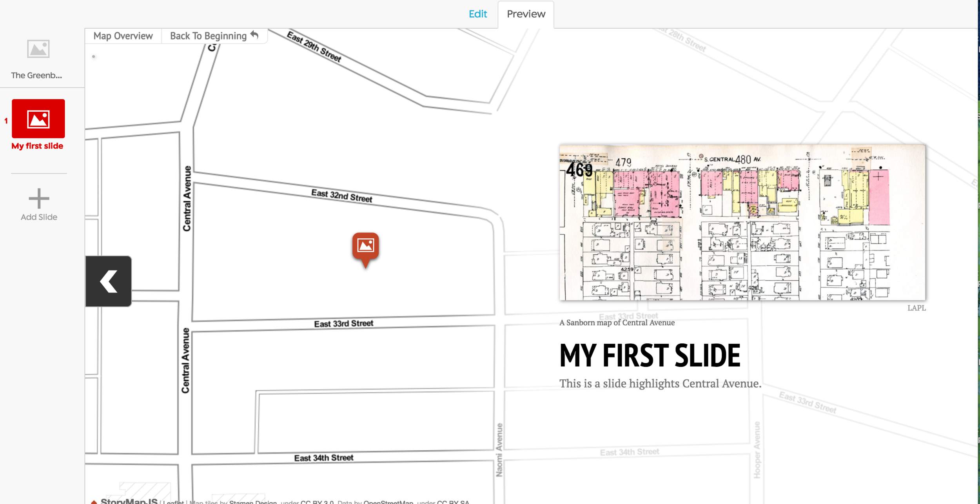Click the LAPL image credit
Image resolution: width=980 pixels, height=504 pixels.
coord(916,308)
